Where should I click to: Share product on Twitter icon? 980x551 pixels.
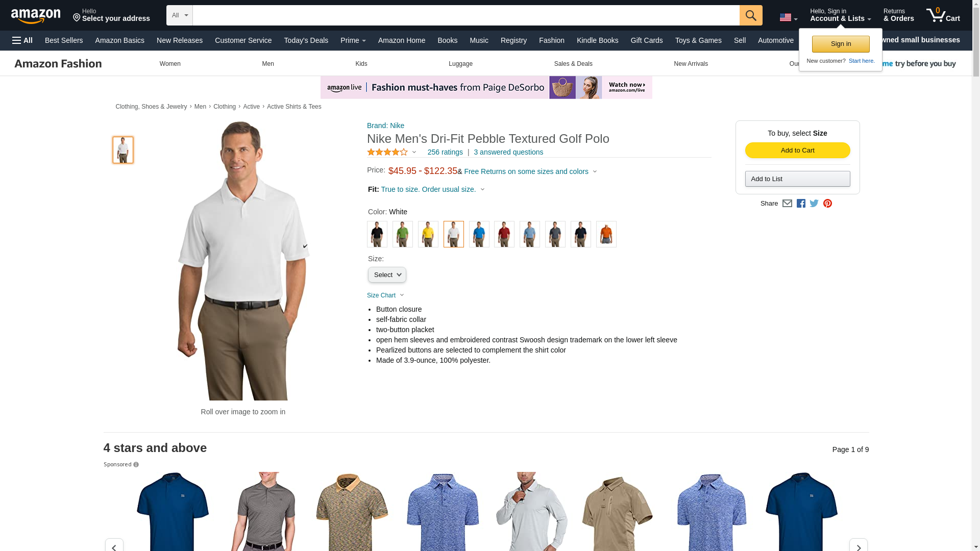pos(814,203)
